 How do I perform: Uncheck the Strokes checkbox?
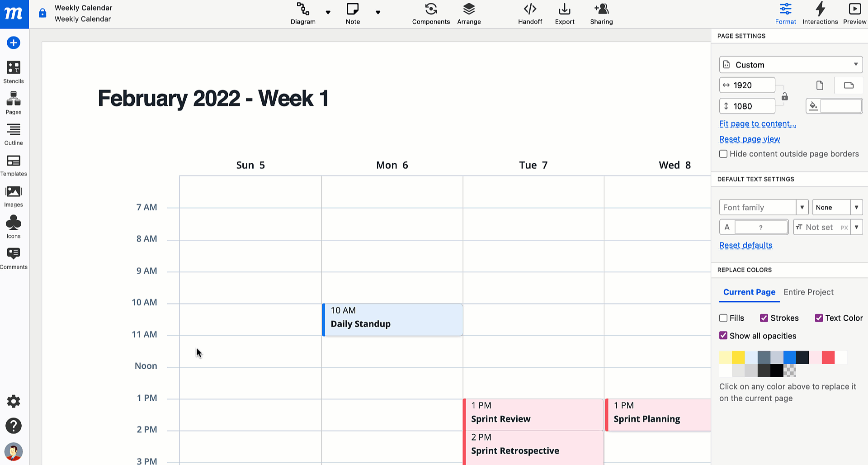point(764,318)
